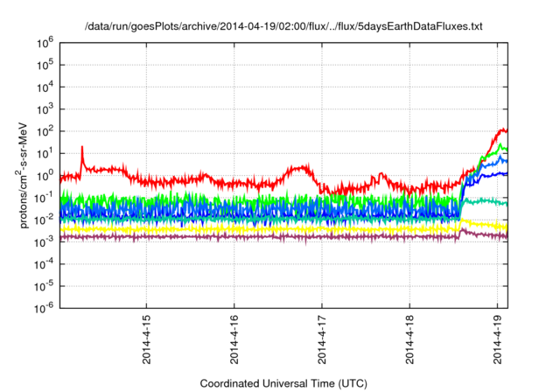Click the 10^-6 y-axis tick label
Image resolution: width=560 pixels, height=392 pixels.
pos(45,309)
